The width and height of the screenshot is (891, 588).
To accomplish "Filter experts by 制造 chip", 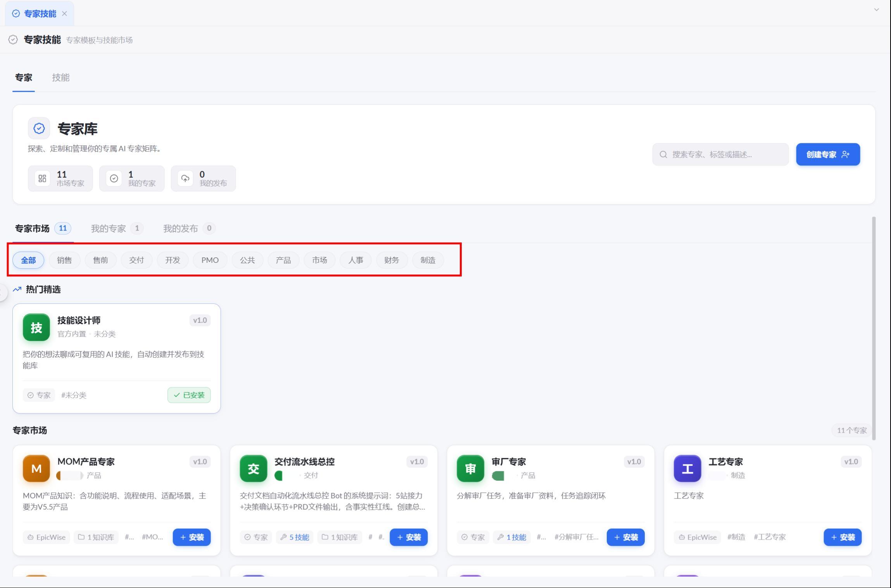I will coord(428,260).
